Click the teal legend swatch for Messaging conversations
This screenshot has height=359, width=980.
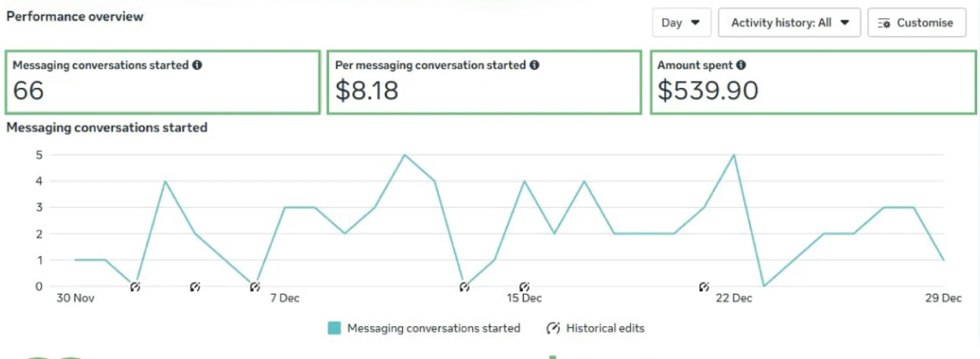334,328
